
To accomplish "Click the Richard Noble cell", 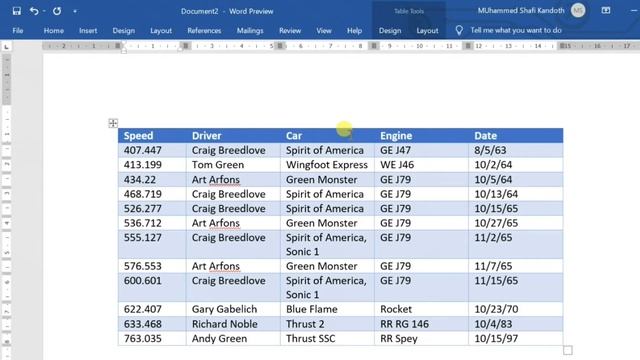I will coord(233,324).
